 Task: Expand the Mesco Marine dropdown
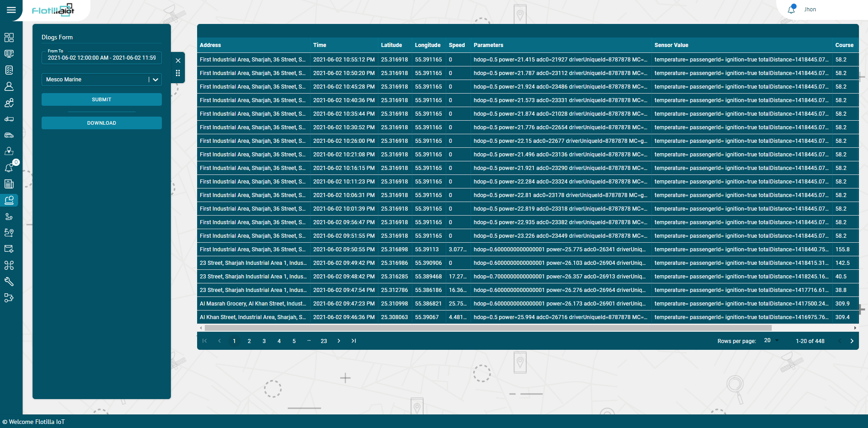tap(155, 80)
